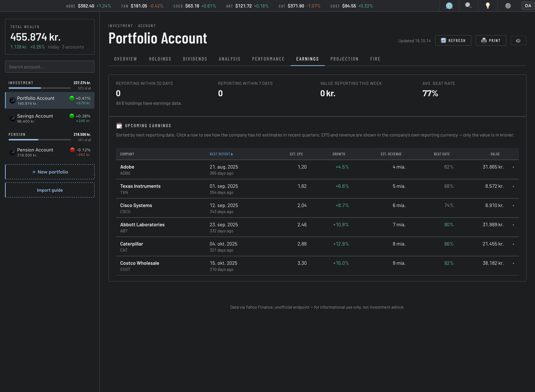This screenshot has width=535, height=392.
Task: Open the gear settings icon
Action: pos(508,6)
